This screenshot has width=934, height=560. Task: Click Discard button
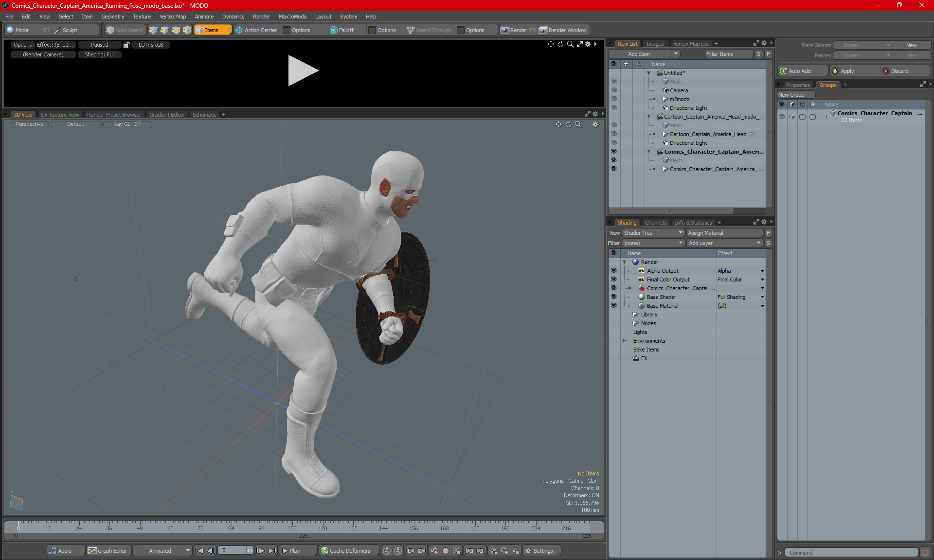coord(905,71)
